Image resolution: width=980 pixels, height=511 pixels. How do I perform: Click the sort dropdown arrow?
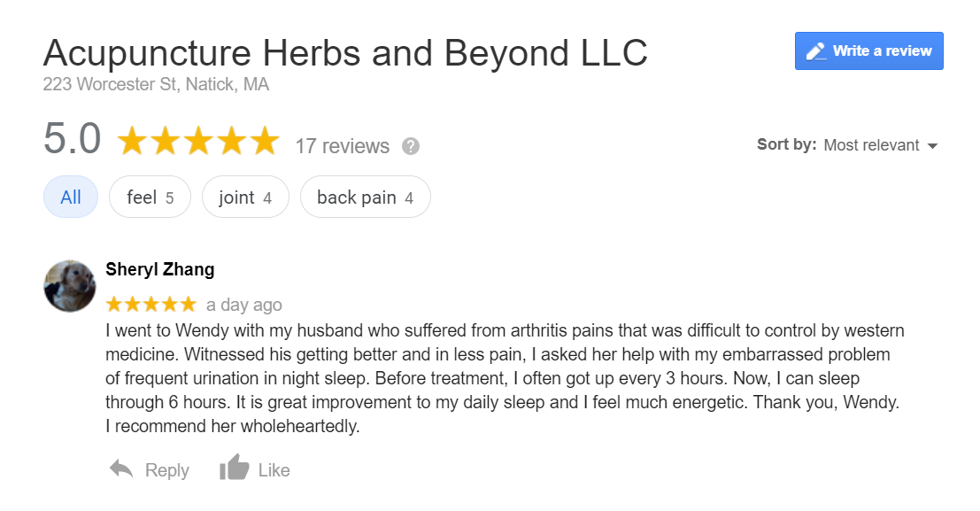pyautogui.click(x=932, y=146)
